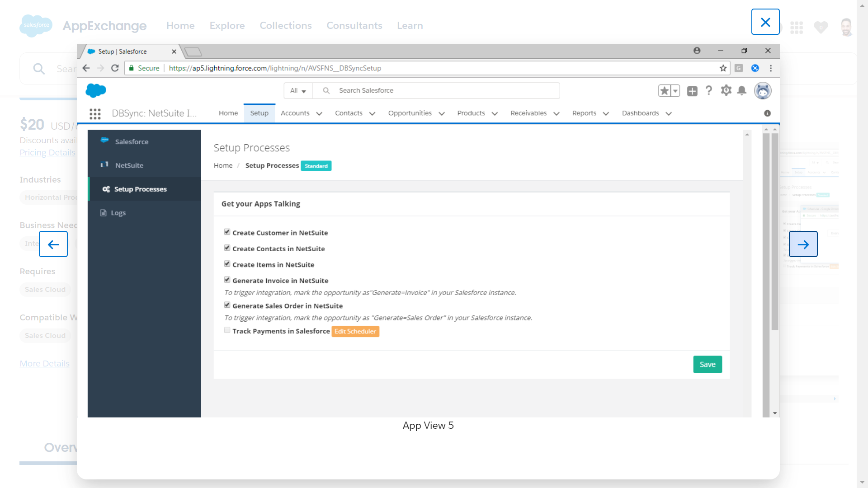Click the info icon on nav bar
868x488 pixels.
[767, 113]
